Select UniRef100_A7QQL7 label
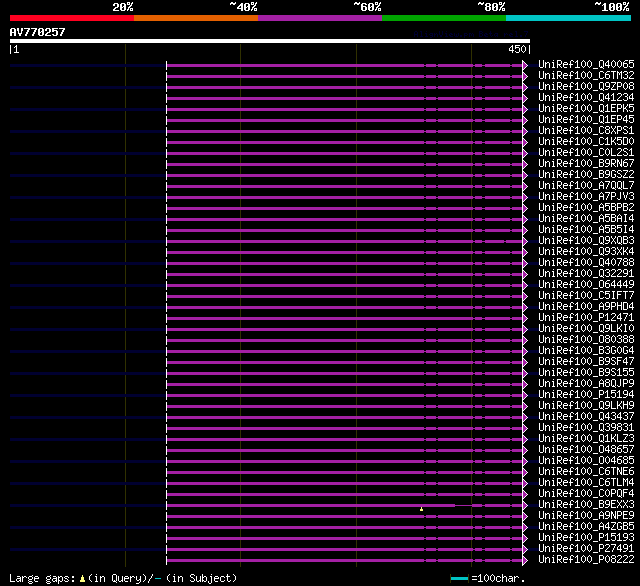Viewport: 640px width, 586px height. click(x=586, y=186)
